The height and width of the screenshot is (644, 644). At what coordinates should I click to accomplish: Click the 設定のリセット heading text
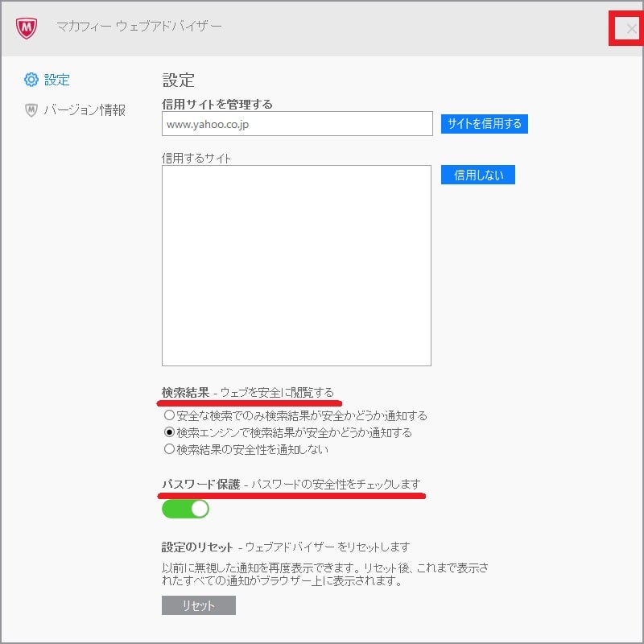[197, 547]
